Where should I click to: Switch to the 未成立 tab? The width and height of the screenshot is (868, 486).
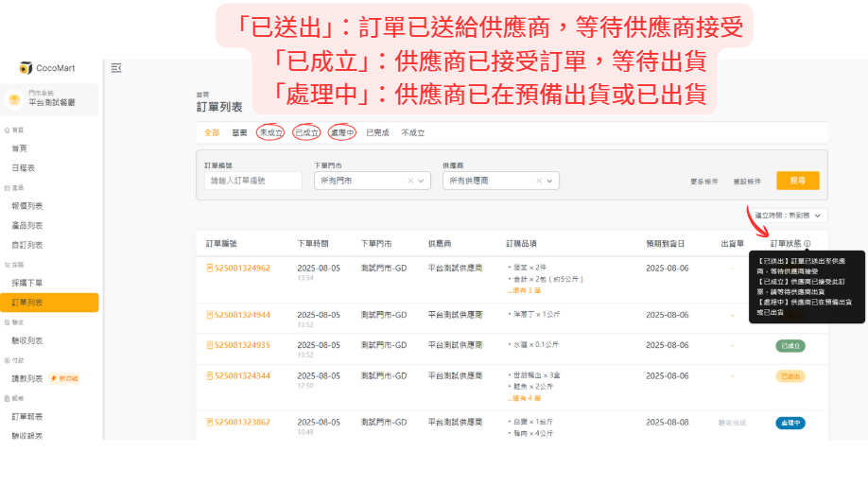[x=270, y=133]
